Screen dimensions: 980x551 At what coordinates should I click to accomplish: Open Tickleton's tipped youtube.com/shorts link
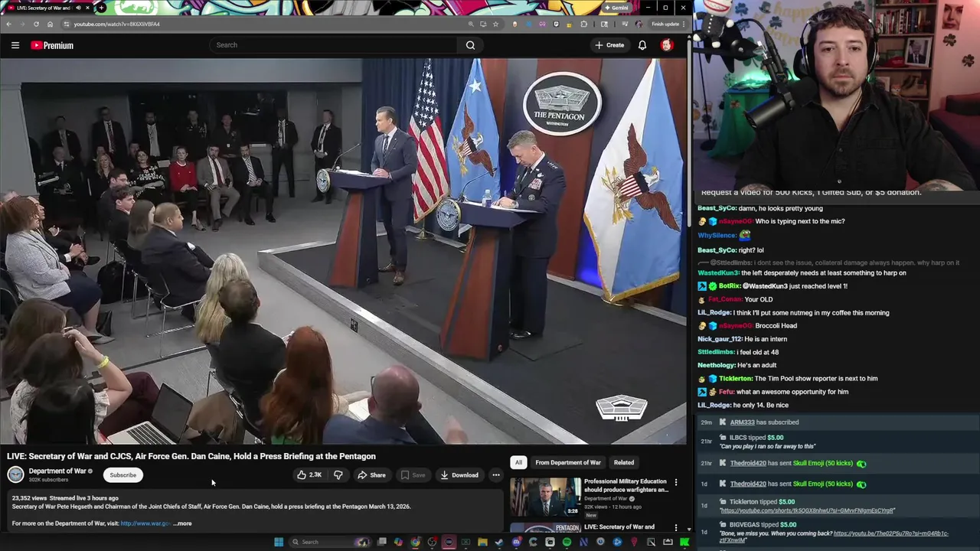[807, 510]
